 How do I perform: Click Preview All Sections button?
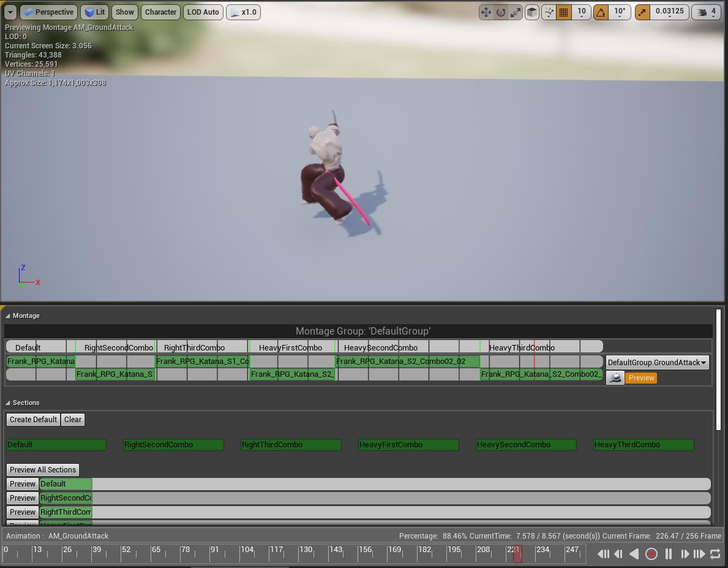43,470
